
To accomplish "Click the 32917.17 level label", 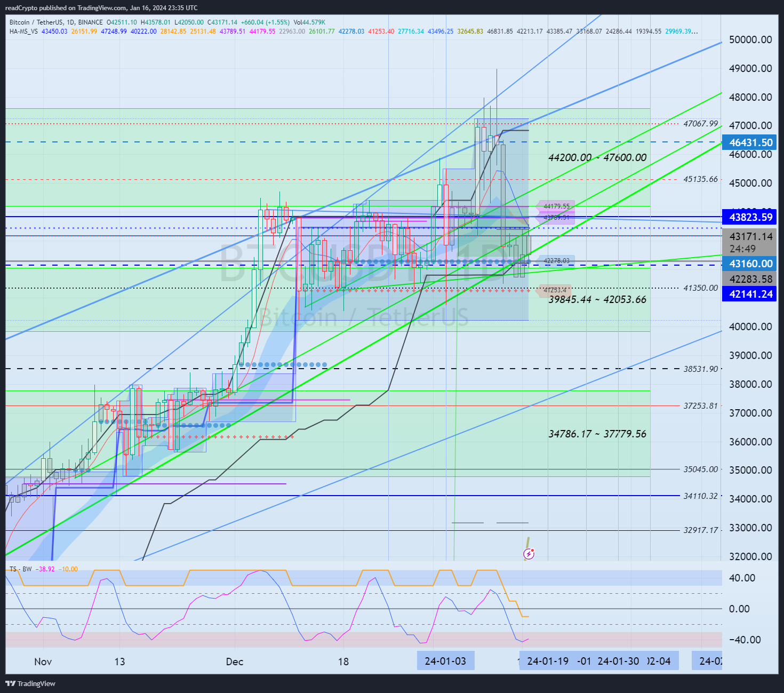I will pos(701,530).
